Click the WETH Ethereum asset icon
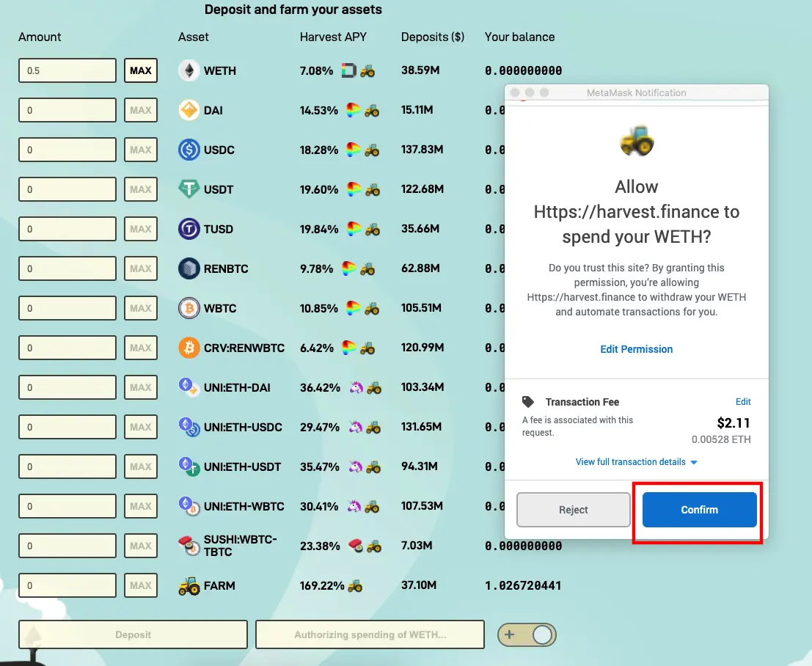The width and height of the screenshot is (812, 666). 189,70
